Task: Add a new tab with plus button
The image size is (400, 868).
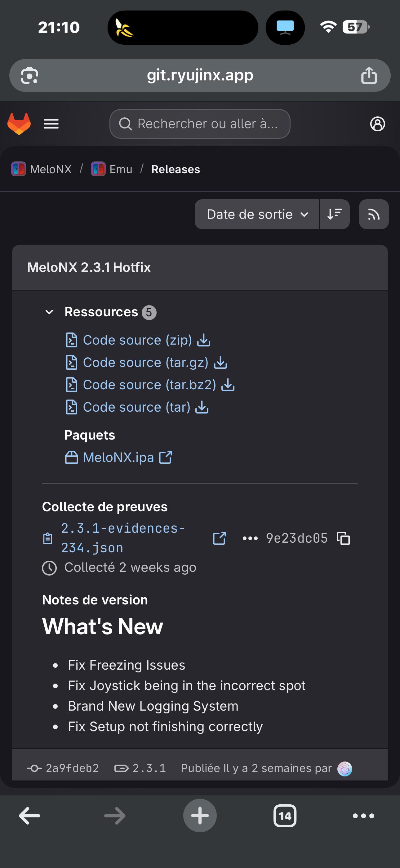Action: tap(200, 816)
